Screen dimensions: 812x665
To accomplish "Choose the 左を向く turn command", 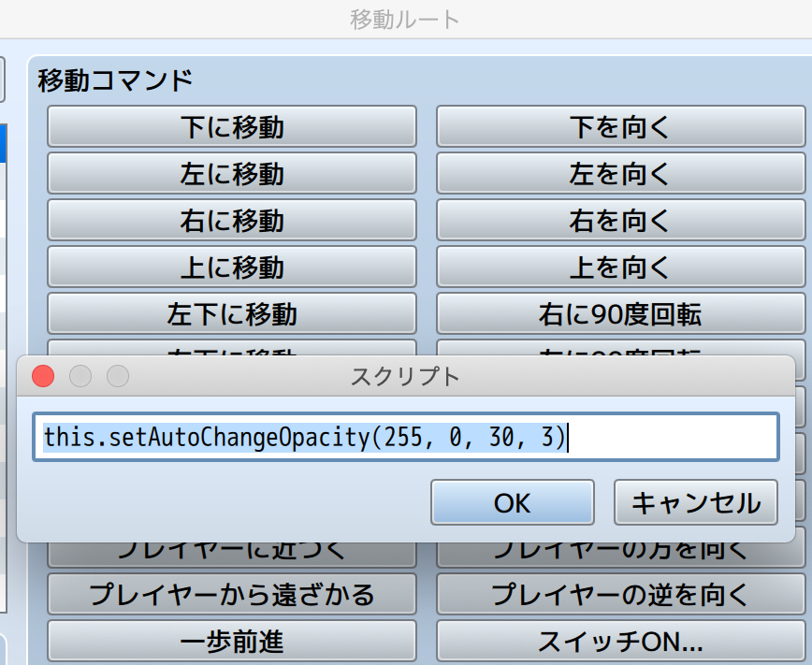I will (620, 173).
